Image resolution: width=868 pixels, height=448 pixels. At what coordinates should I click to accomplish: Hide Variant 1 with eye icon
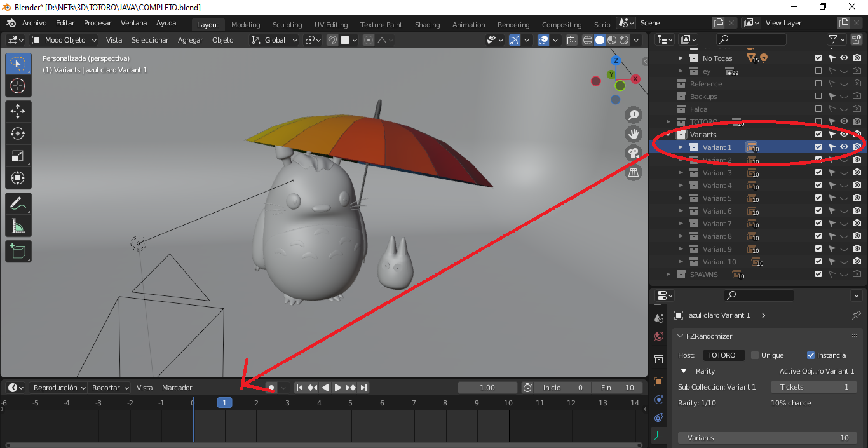click(844, 147)
